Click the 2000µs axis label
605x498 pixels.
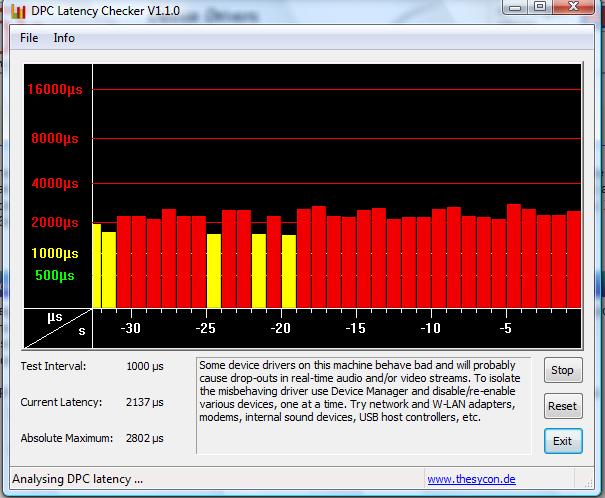click(x=55, y=222)
